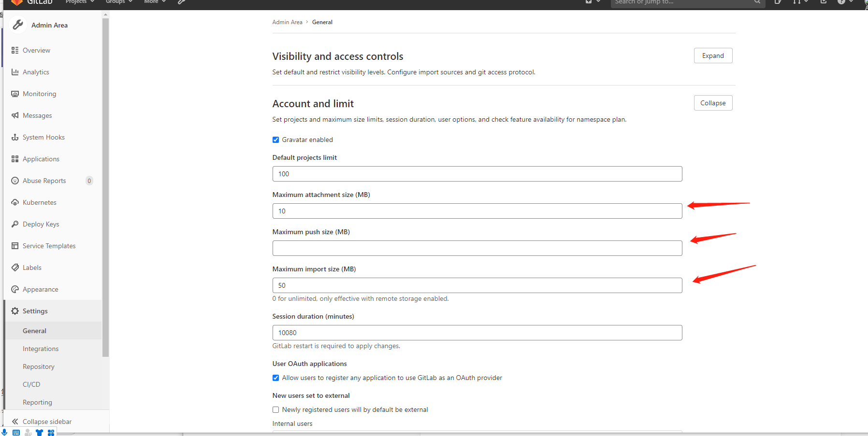Open the More dropdown in top navbar

pos(155,2)
